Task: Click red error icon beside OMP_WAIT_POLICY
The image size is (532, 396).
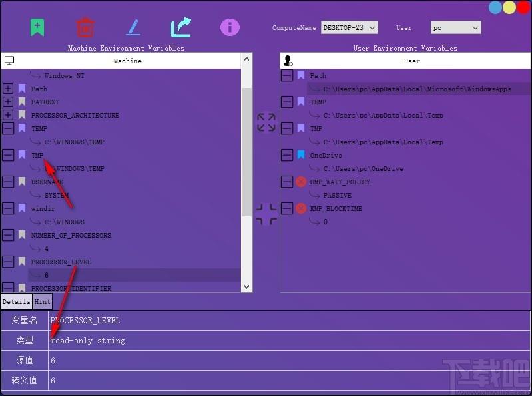Action: tap(301, 182)
